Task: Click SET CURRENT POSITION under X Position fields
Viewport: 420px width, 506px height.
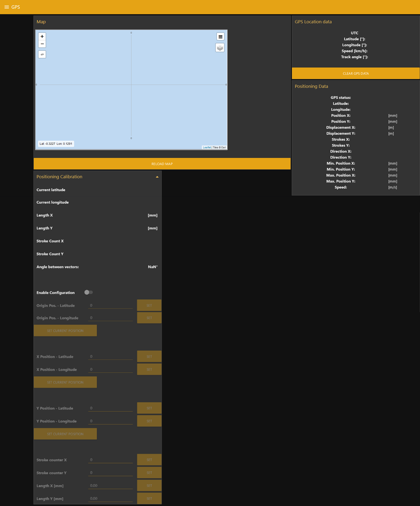Action: pyautogui.click(x=65, y=382)
